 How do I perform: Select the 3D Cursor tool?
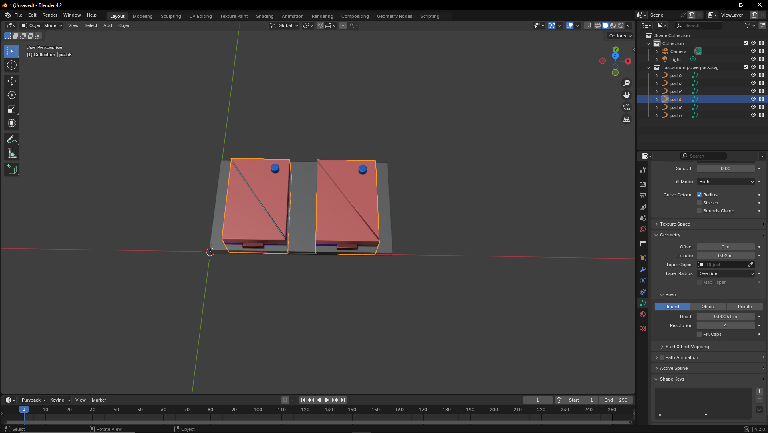point(12,66)
